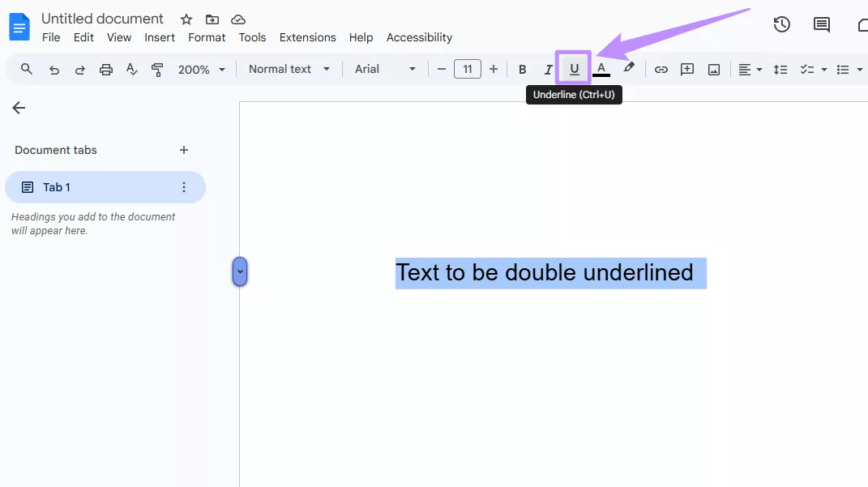
Task: Open the Normal text styles dropdown
Action: 288,69
